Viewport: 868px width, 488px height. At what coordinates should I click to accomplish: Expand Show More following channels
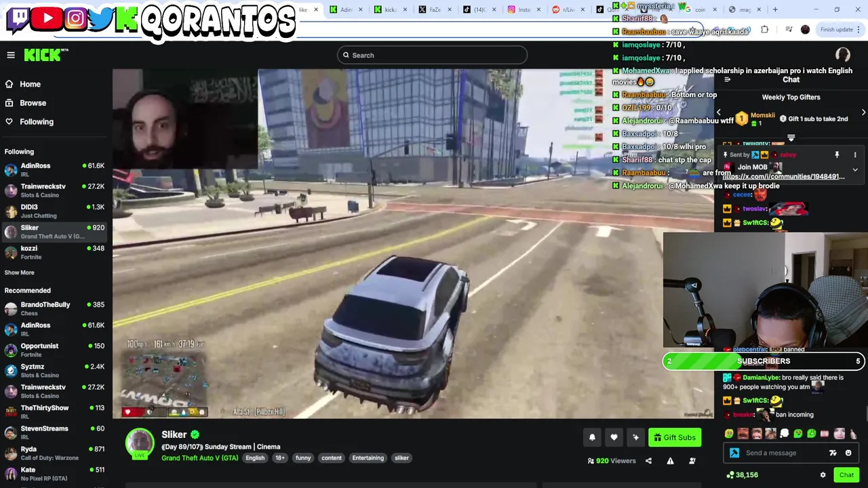pyautogui.click(x=19, y=272)
